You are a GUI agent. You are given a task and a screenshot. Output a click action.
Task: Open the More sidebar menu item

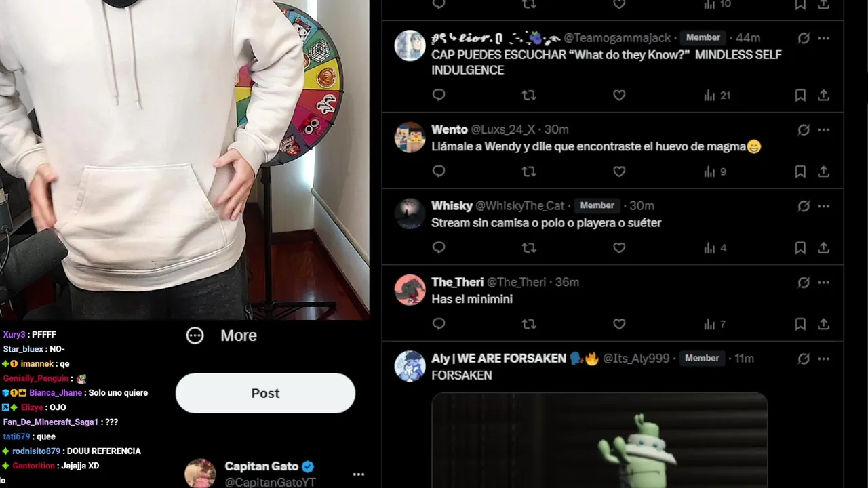click(x=222, y=335)
